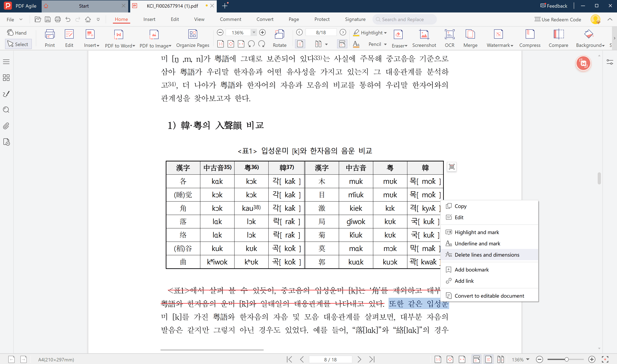Toggle two-page view in status bar

coord(500,360)
